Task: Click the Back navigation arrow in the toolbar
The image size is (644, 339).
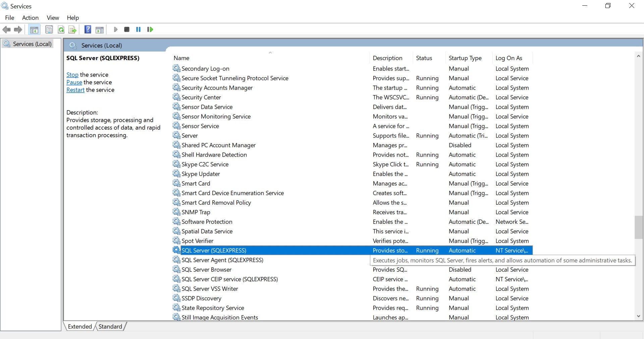Action: pos(6,30)
